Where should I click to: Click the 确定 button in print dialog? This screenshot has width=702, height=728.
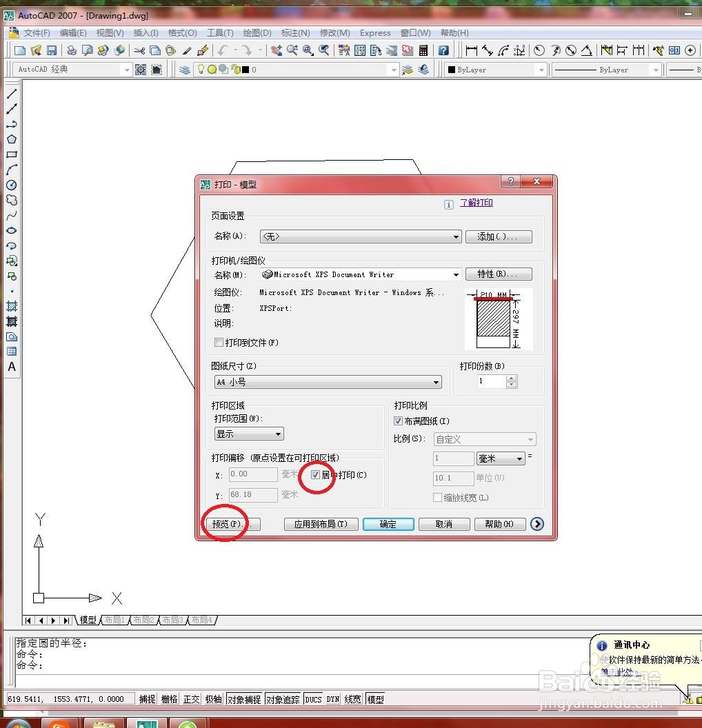[x=388, y=524]
